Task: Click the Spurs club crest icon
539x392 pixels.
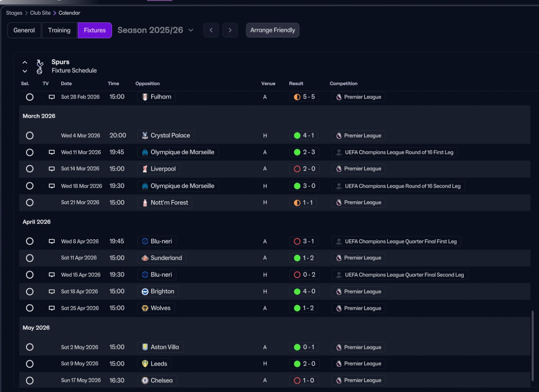Action: coord(40,66)
